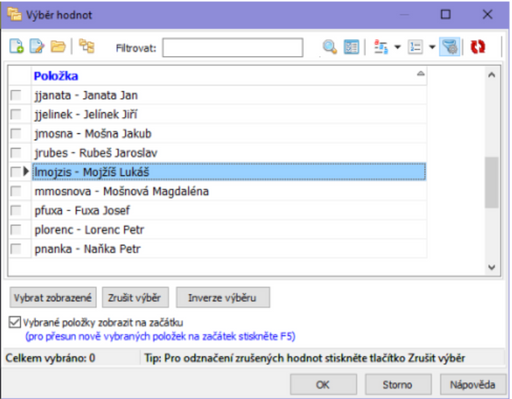Select row jmosna - Mošna Jakub
Image resolution: width=512 pixels, height=399 pixels.
(x=229, y=134)
